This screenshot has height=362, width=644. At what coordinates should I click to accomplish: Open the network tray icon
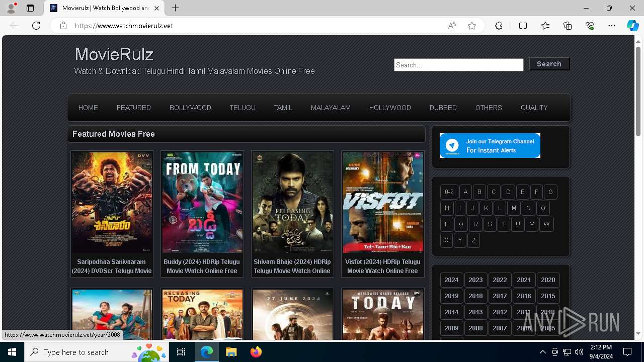coord(567,352)
